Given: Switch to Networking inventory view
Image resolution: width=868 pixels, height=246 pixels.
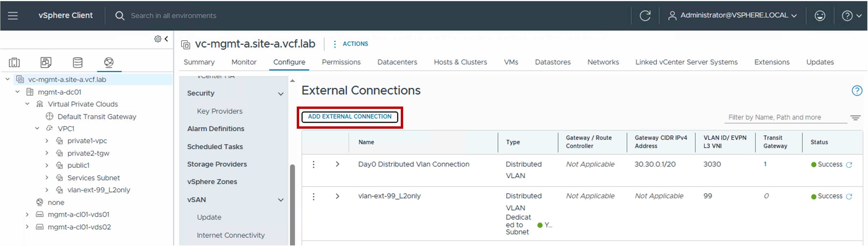Looking at the screenshot, I should [x=109, y=62].
